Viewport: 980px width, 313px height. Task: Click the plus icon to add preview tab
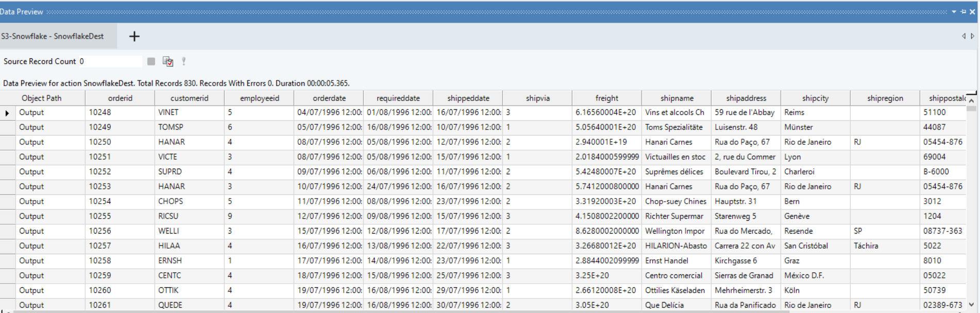click(134, 36)
